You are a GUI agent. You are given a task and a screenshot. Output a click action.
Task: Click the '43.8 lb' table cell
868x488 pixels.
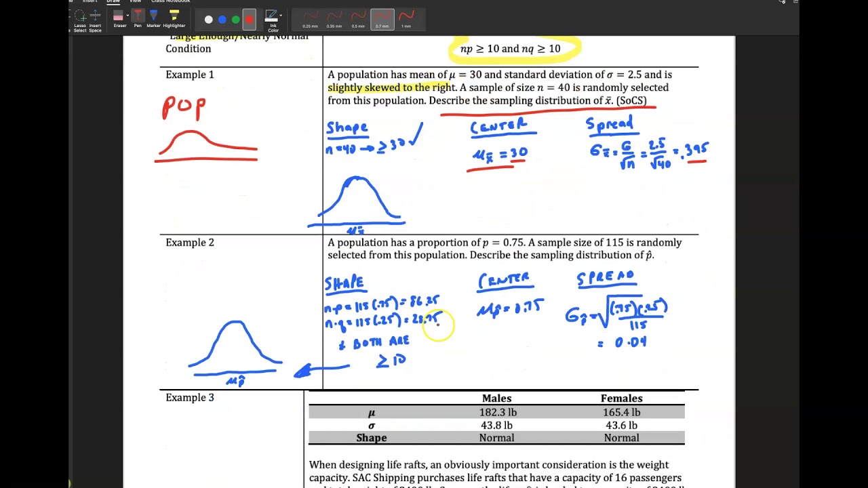click(x=496, y=426)
